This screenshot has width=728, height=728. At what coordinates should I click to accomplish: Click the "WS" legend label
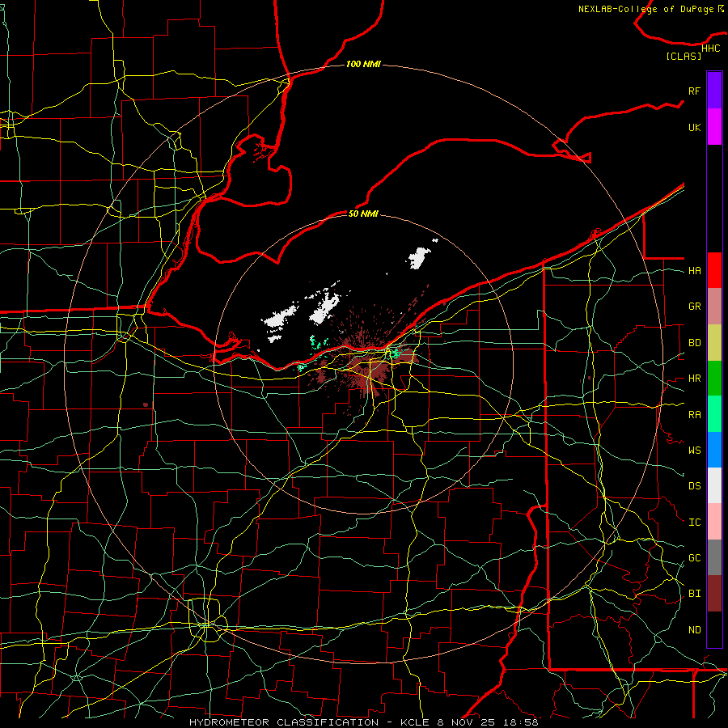tap(694, 450)
